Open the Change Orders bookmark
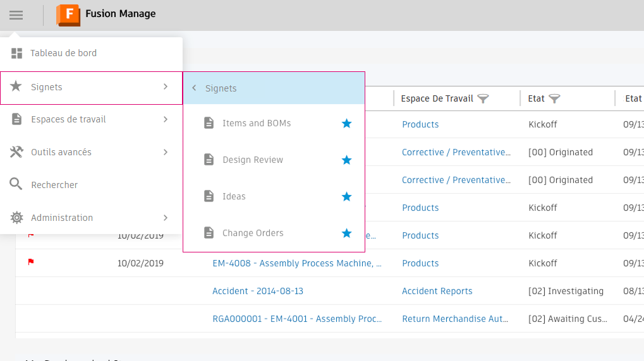The height and width of the screenshot is (361, 644). (x=253, y=234)
